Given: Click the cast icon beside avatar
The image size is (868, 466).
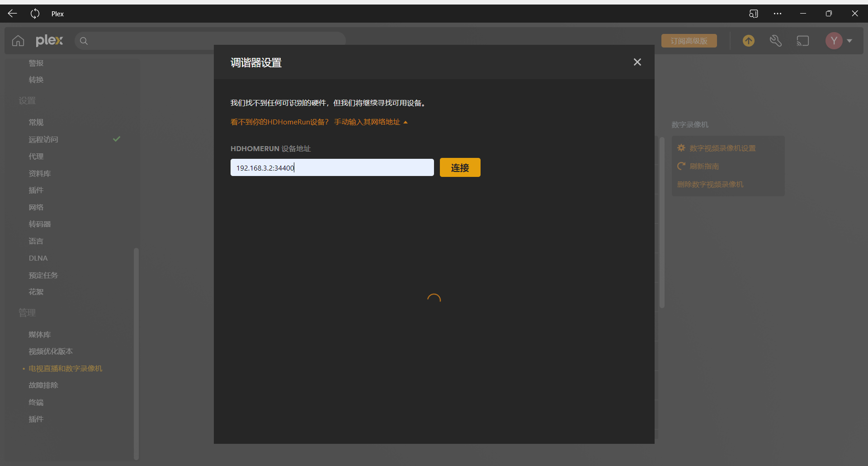Looking at the screenshot, I should (x=803, y=41).
